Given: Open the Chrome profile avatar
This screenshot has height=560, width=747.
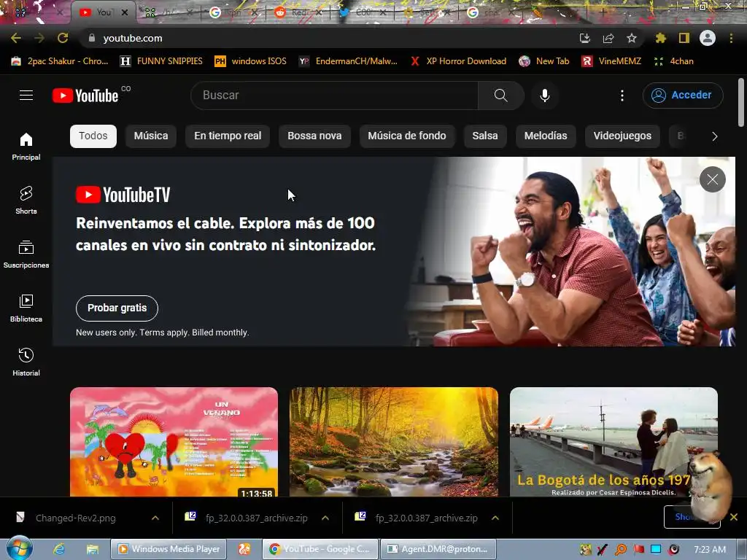Looking at the screenshot, I should pyautogui.click(x=708, y=38).
